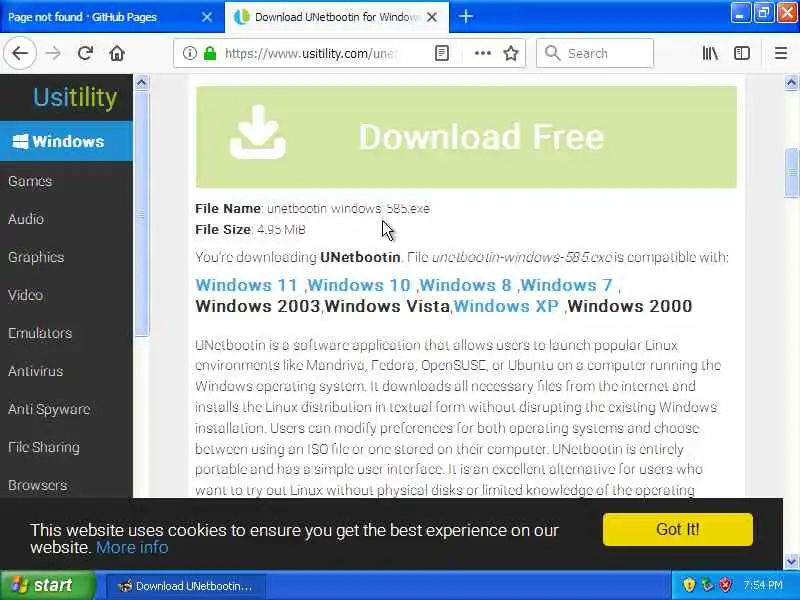Image resolution: width=800 pixels, height=600 pixels.
Task: Go back with the browser back arrow
Action: click(x=20, y=53)
